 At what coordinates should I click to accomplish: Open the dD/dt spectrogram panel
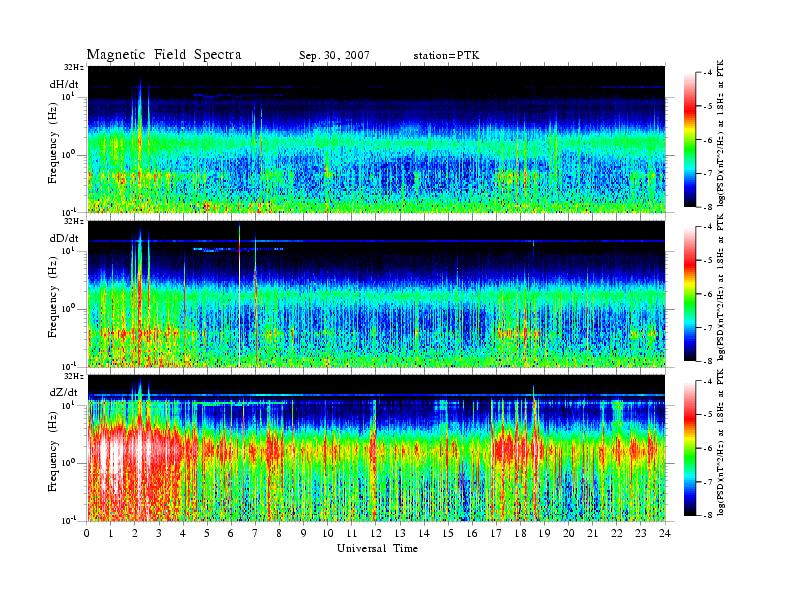click(x=377, y=294)
